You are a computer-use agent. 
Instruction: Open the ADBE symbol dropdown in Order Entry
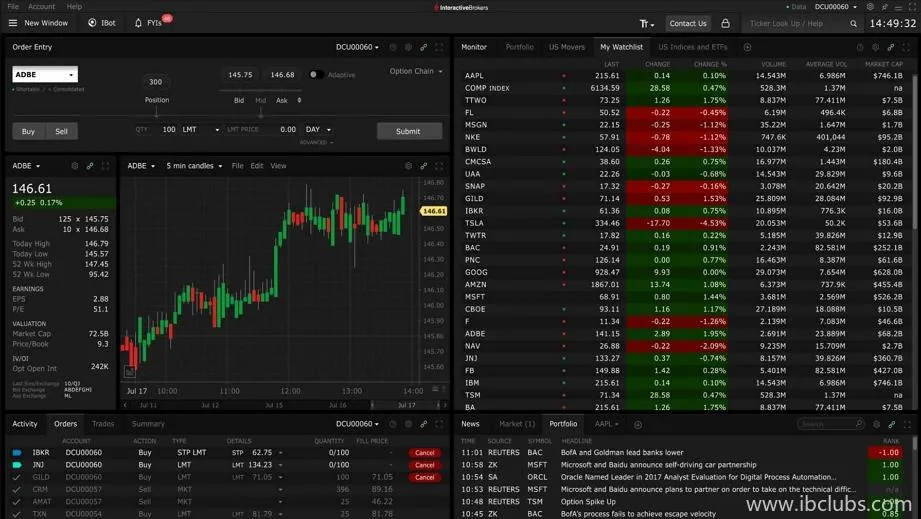click(45, 75)
